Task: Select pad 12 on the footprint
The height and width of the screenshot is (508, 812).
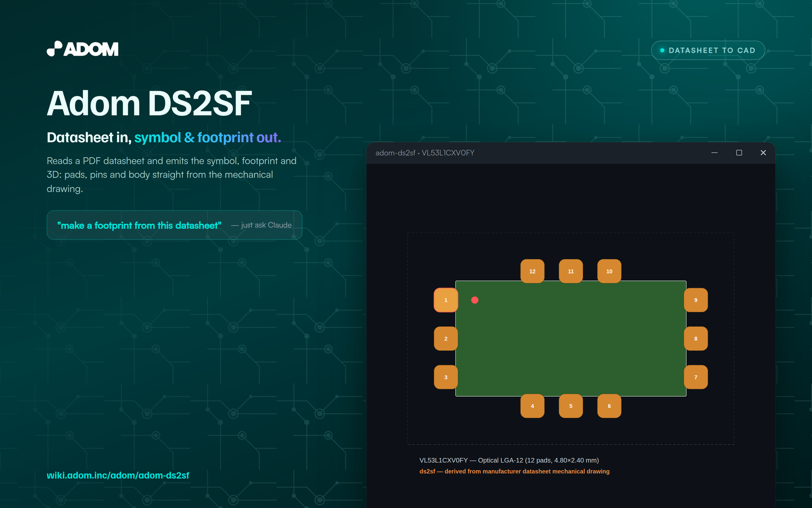Action: (x=532, y=271)
